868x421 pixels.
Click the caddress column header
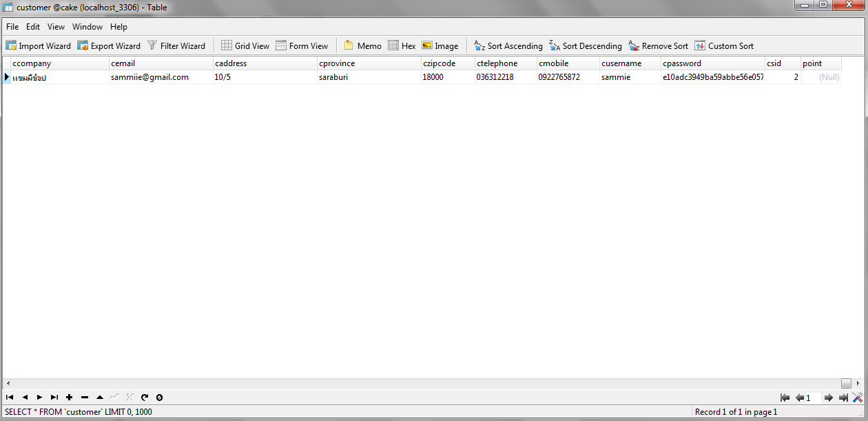(x=265, y=63)
